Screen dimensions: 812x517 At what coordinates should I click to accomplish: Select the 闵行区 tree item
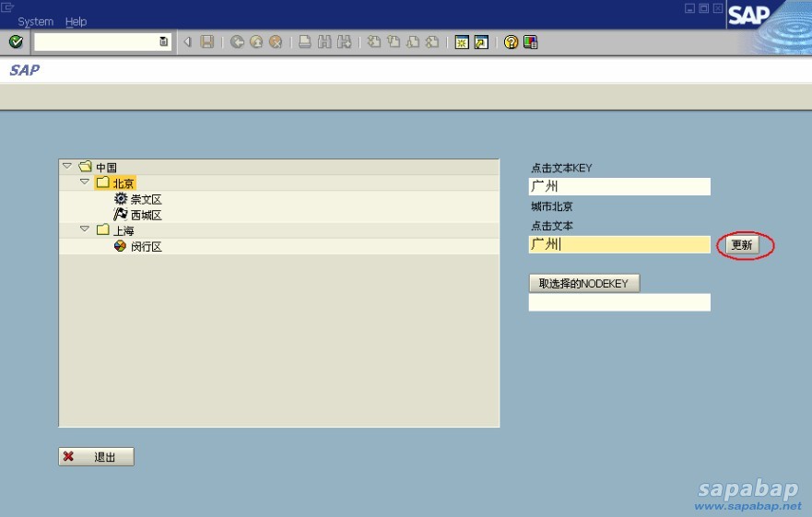pyautogui.click(x=146, y=247)
